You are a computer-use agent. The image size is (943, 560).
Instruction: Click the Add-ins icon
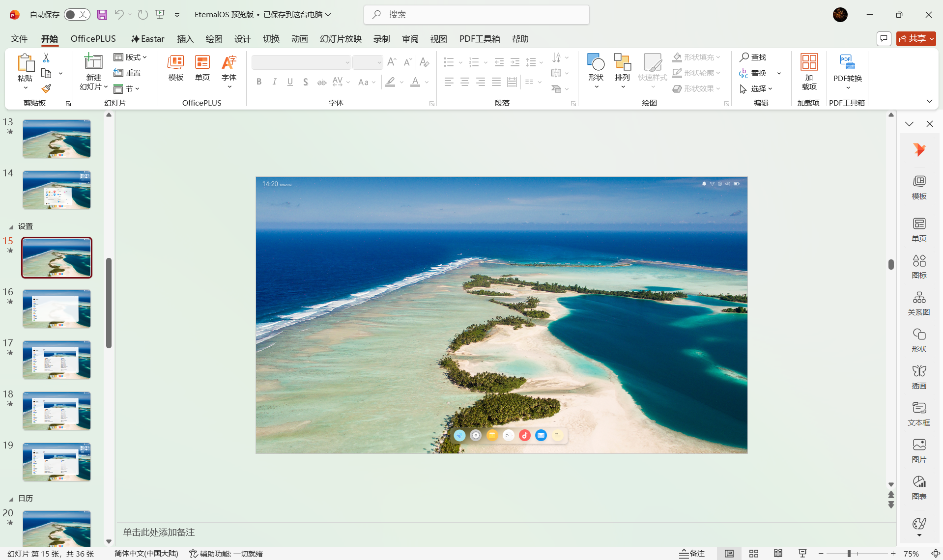809,71
